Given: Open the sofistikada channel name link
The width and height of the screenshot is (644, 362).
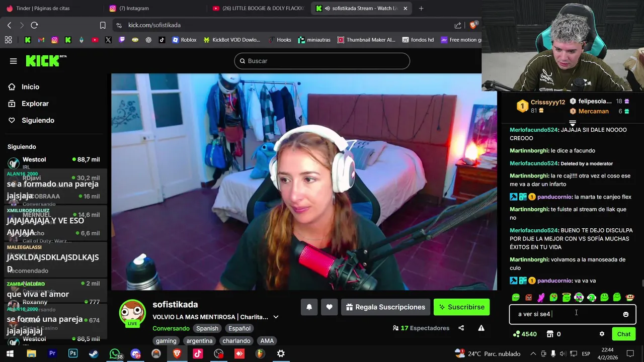Looking at the screenshot, I should pyautogui.click(x=175, y=304).
